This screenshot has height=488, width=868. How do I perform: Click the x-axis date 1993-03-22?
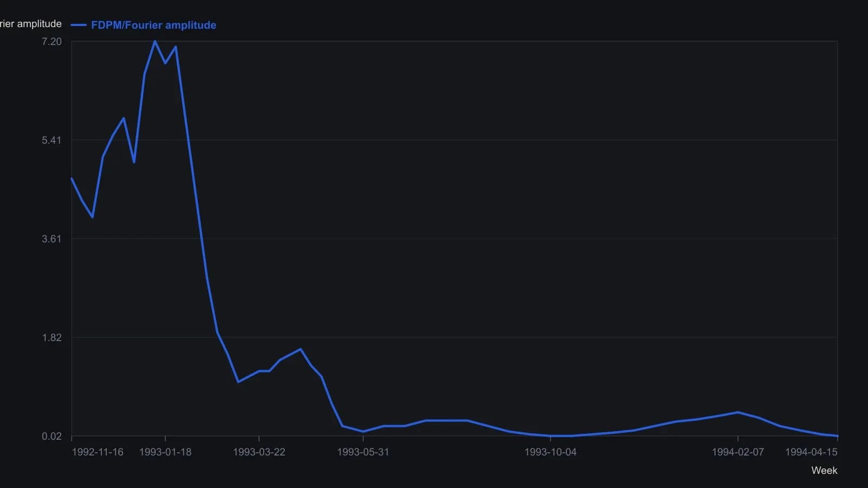259,452
